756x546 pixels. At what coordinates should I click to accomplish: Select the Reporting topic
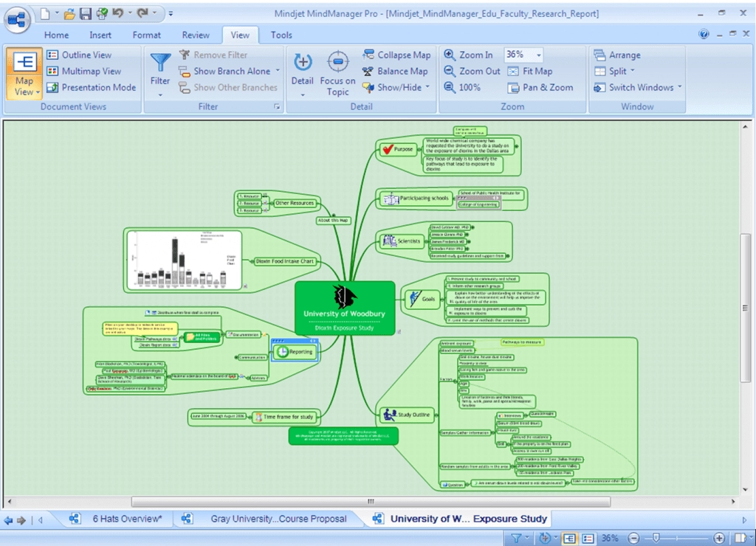tap(295, 352)
